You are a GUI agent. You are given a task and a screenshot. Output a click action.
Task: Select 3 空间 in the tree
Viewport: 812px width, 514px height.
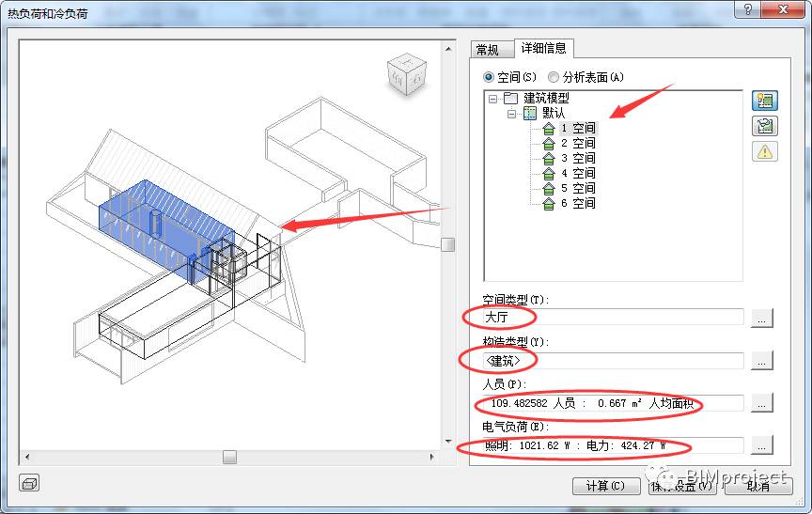(578, 159)
